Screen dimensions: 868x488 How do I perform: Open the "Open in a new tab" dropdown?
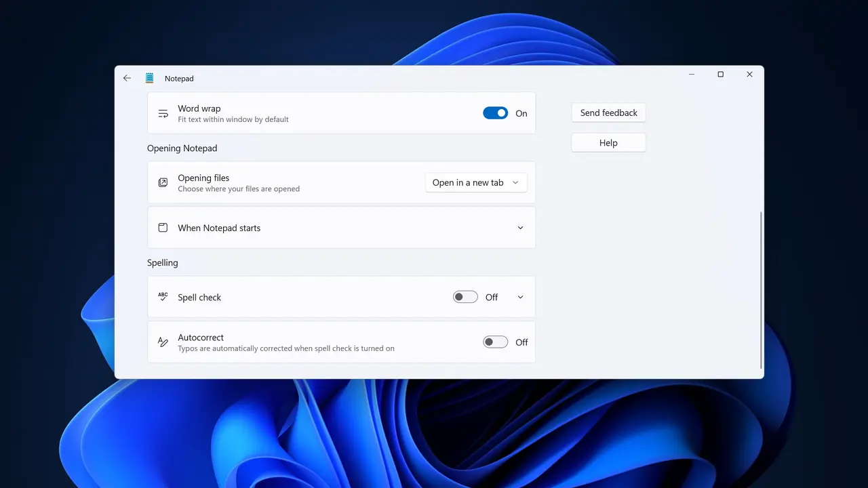(476, 182)
